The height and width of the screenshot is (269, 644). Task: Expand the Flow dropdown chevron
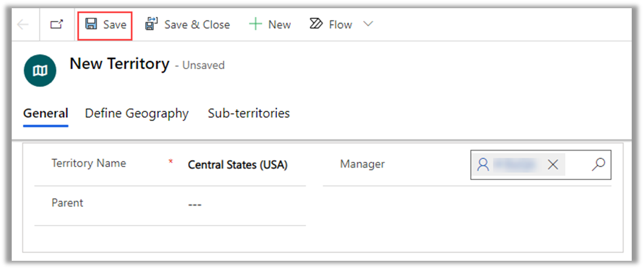coord(368,24)
